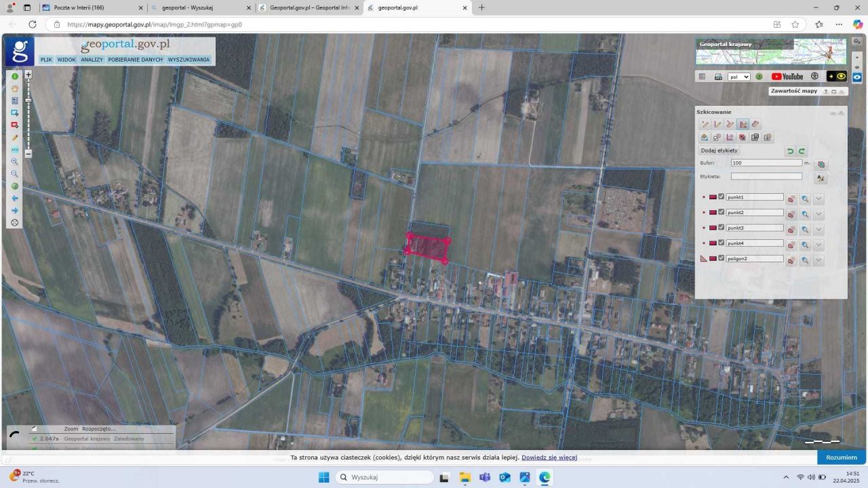This screenshot has width=868, height=488.
Task: Open the Dowiedz się więcej cookie link
Action: click(x=549, y=457)
